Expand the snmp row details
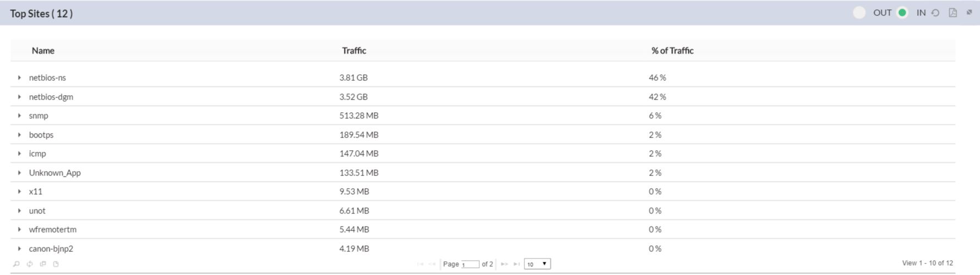The height and width of the screenshot is (275, 980). point(19,116)
